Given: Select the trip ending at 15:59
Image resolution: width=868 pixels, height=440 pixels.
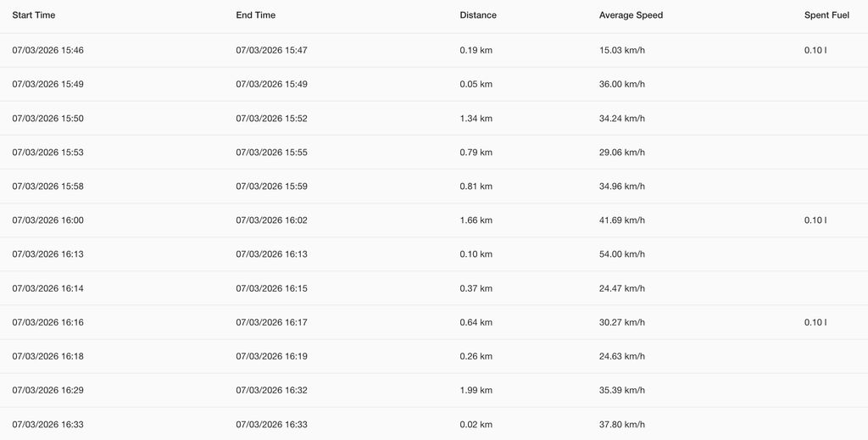Looking at the screenshot, I should [x=271, y=186].
